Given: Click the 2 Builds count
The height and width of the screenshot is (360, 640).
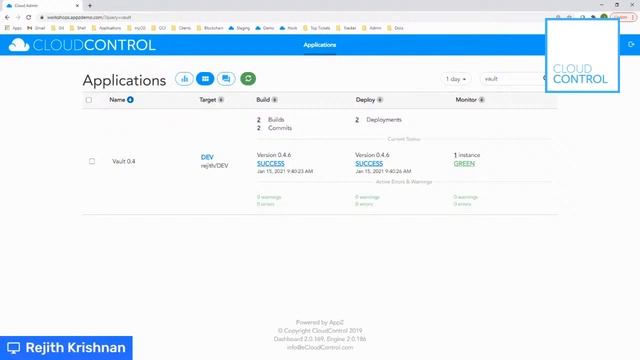Looking at the screenshot, I should [x=270, y=120].
